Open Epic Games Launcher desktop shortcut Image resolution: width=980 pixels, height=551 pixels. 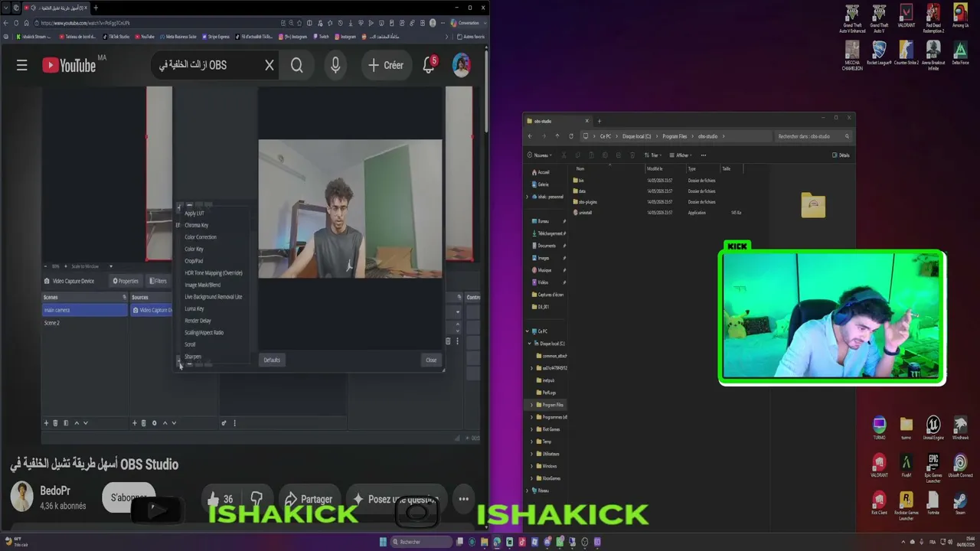[933, 468]
